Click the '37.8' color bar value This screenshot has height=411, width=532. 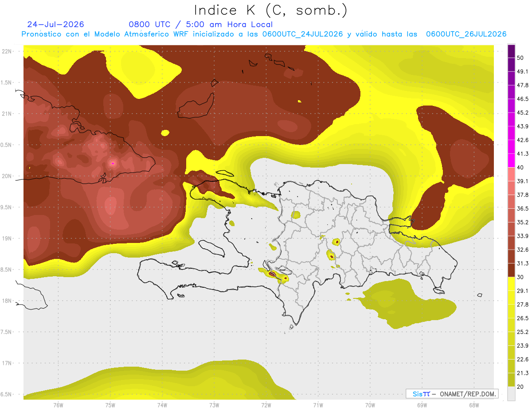[523, 195]
